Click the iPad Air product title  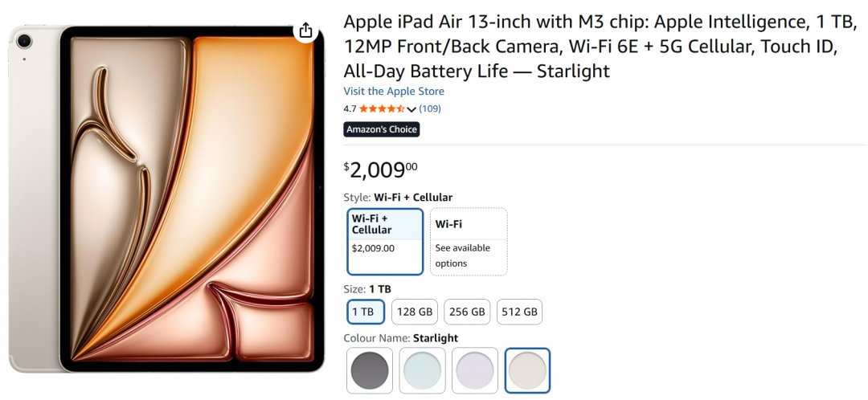(591, 47)
